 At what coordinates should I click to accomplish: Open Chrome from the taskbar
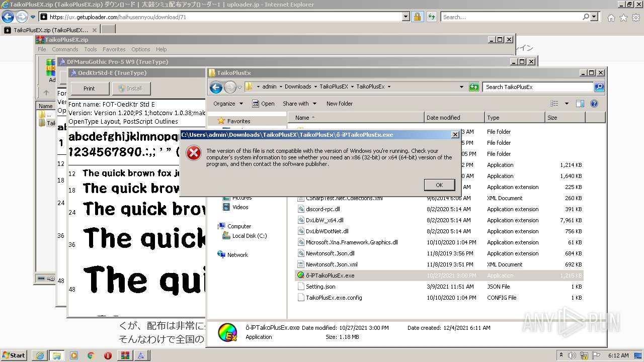coord(91,355)
